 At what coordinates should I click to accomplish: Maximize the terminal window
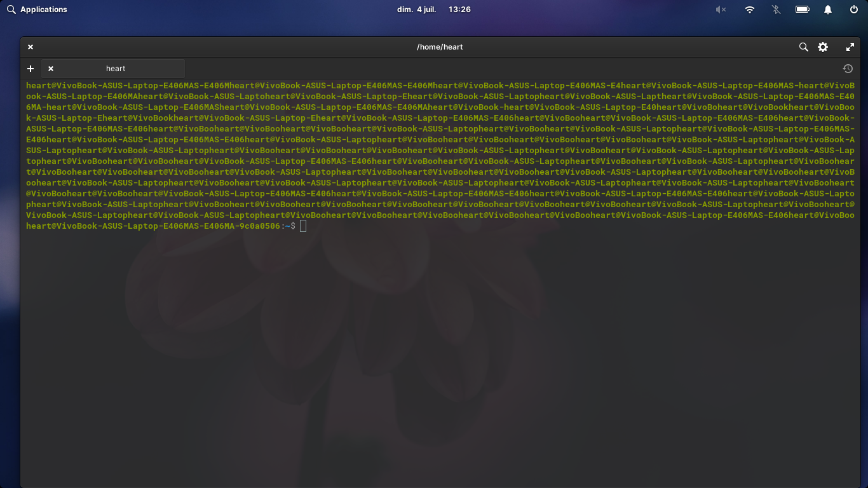pos(850,47)
